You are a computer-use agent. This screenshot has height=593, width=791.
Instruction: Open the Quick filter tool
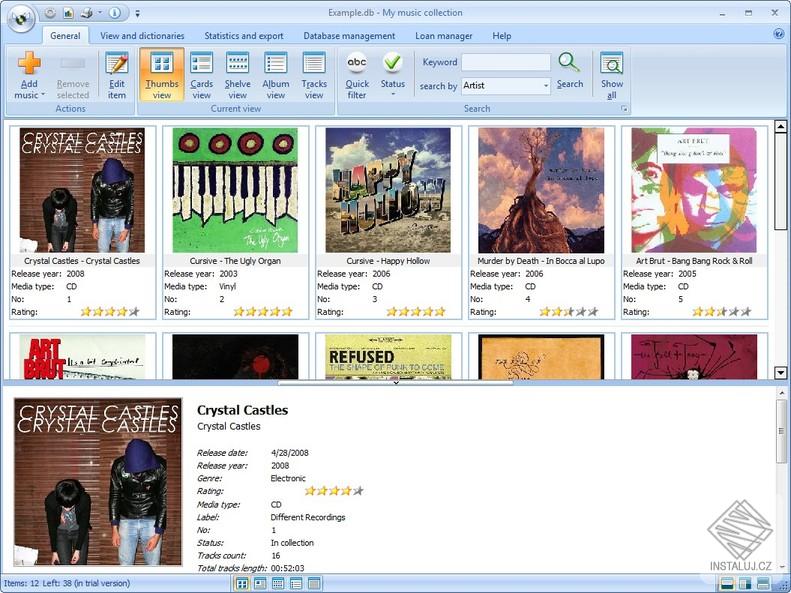coord(357,65)
